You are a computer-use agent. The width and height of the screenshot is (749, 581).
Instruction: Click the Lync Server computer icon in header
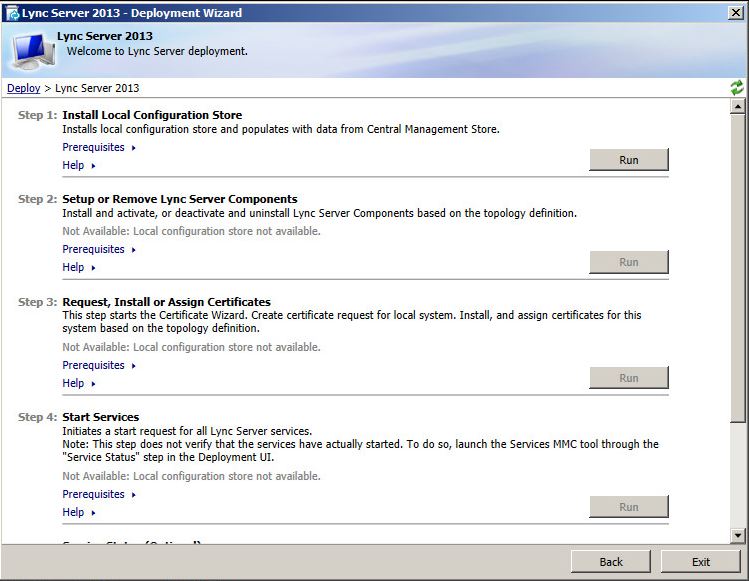tap(33, 51)
